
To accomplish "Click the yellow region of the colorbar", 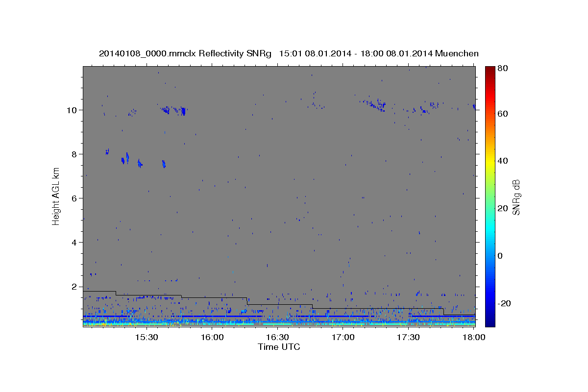I will [490, 162].
